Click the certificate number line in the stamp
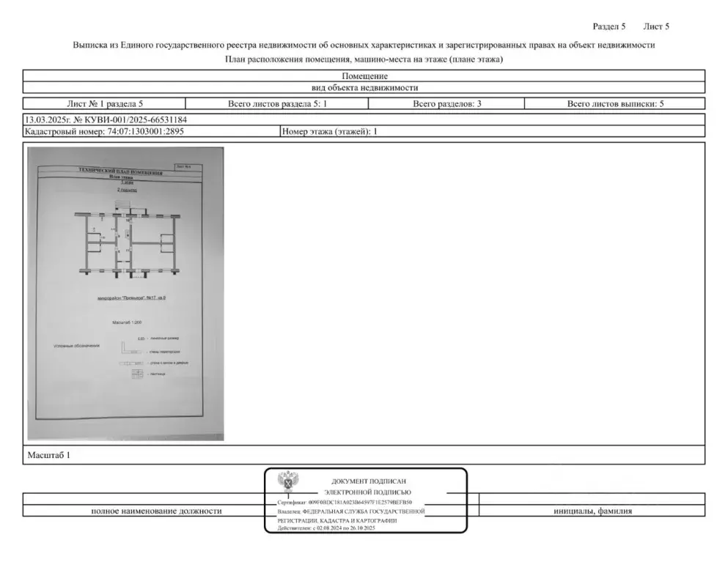This screenshot has width=728, height=562. point(345,502)
